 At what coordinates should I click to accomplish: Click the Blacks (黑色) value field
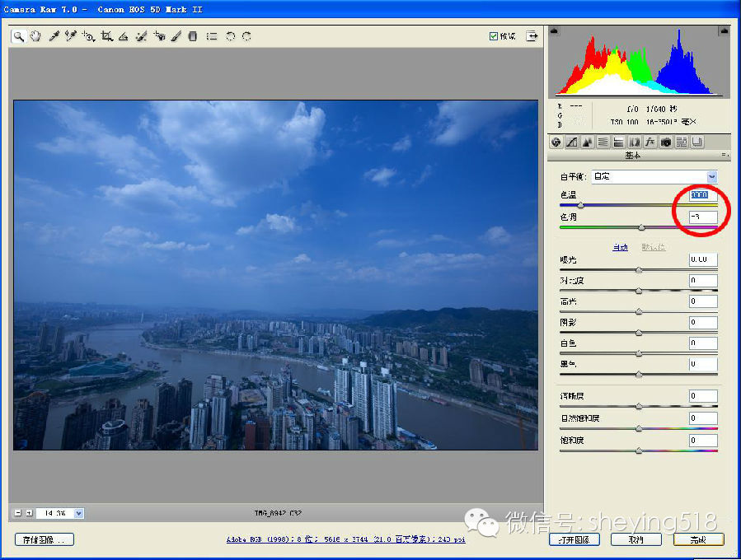pyautogui.click(x=703, y=364)
